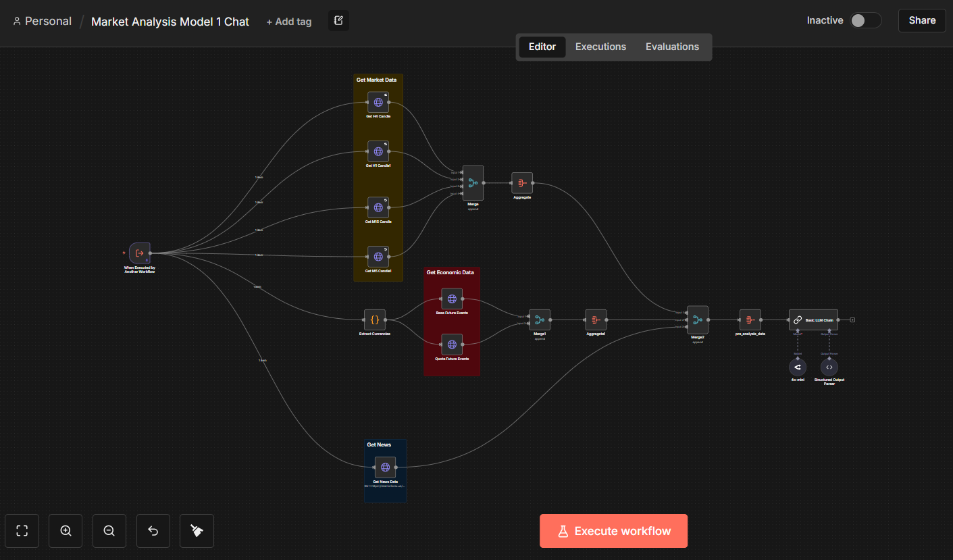Tidy up workflow using the wand icon

coord(197,531)
